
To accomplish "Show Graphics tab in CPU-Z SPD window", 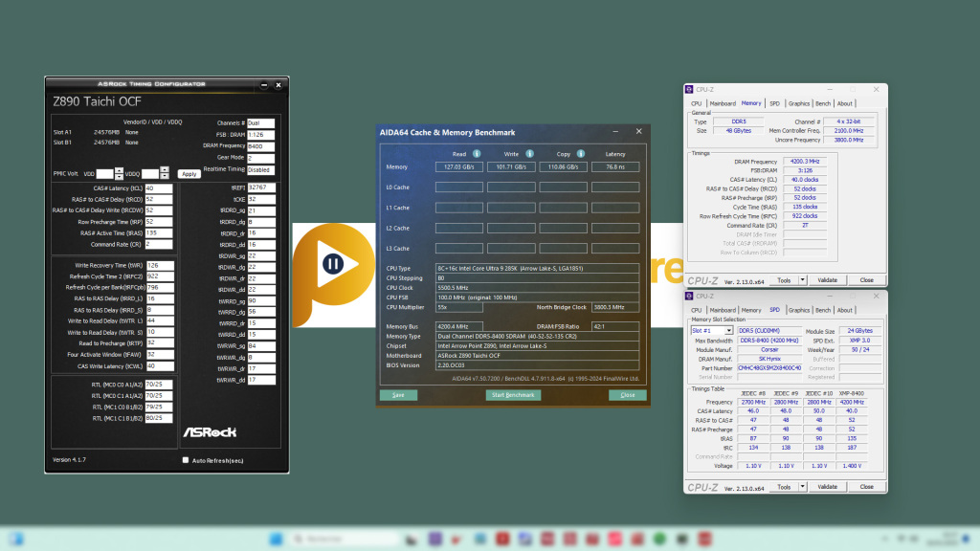I will click(799, 311).
